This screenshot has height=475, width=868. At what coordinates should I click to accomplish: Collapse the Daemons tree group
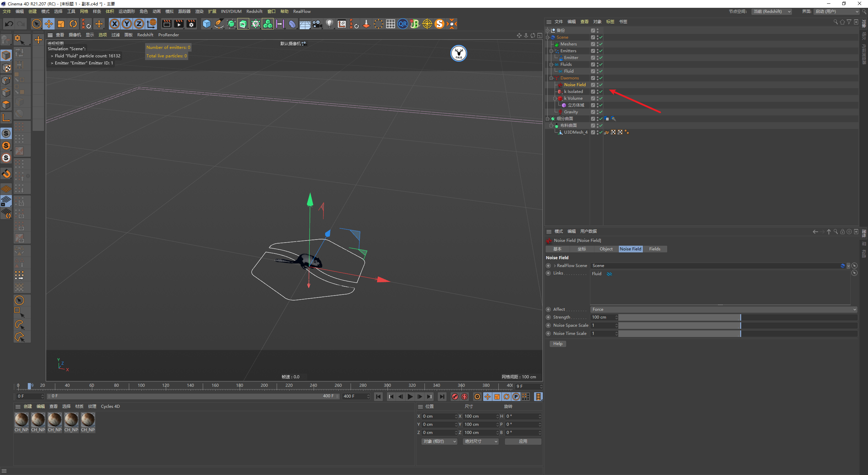(x=551, y=78)
